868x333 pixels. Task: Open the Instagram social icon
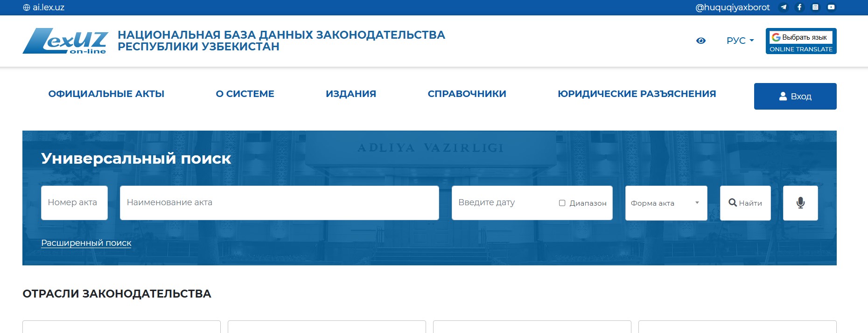815,7
